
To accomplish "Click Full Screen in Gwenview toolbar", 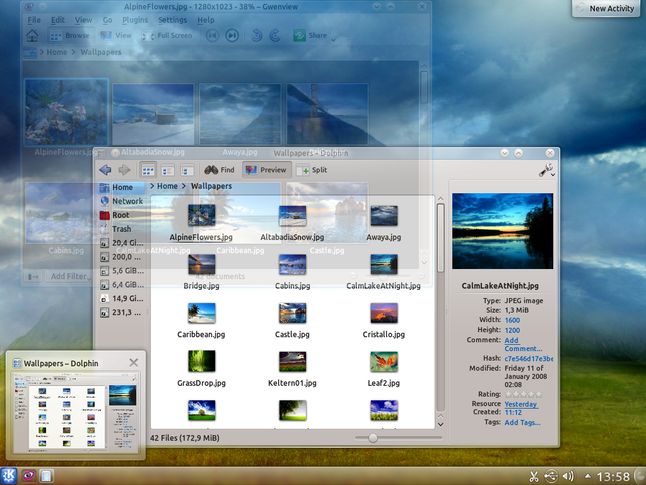I will tap(167, 36).
